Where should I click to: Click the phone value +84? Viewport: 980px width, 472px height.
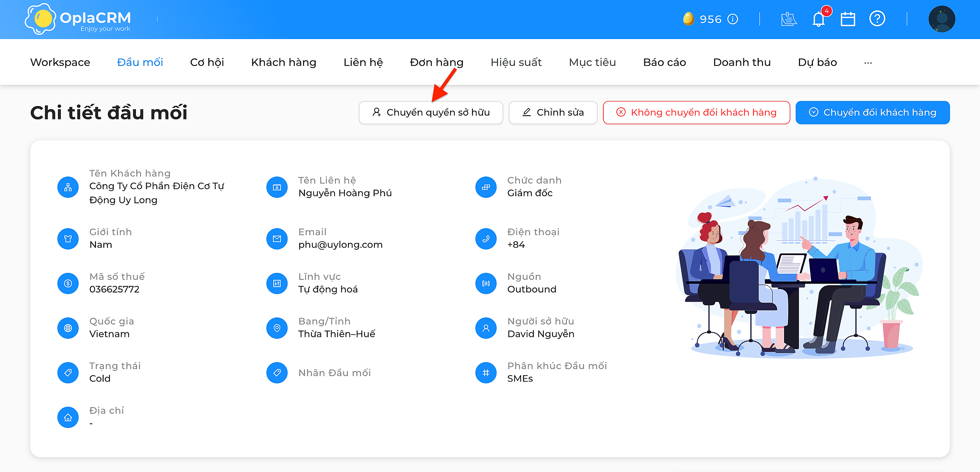point(516,245)
